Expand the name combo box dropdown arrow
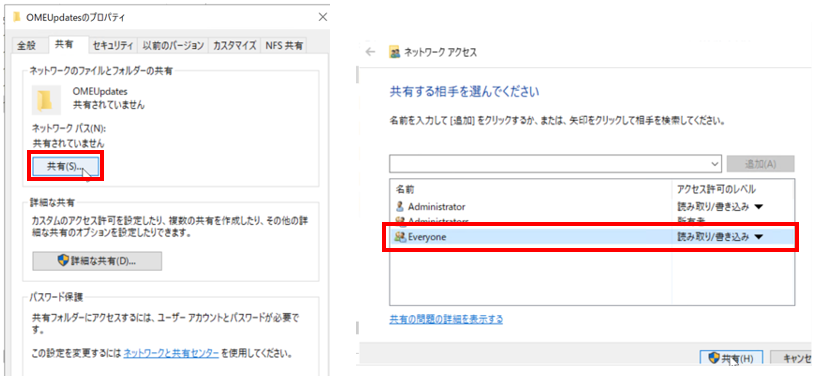This screenshot has width=822, height=376. pos(716,164)
